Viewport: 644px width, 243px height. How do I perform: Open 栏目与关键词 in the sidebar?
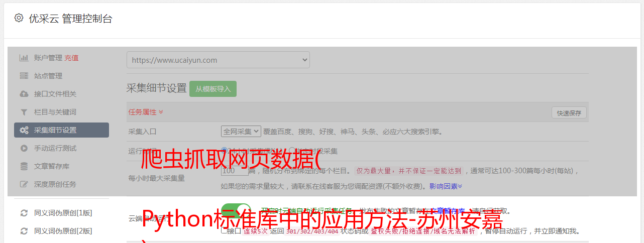coord(55,112)
